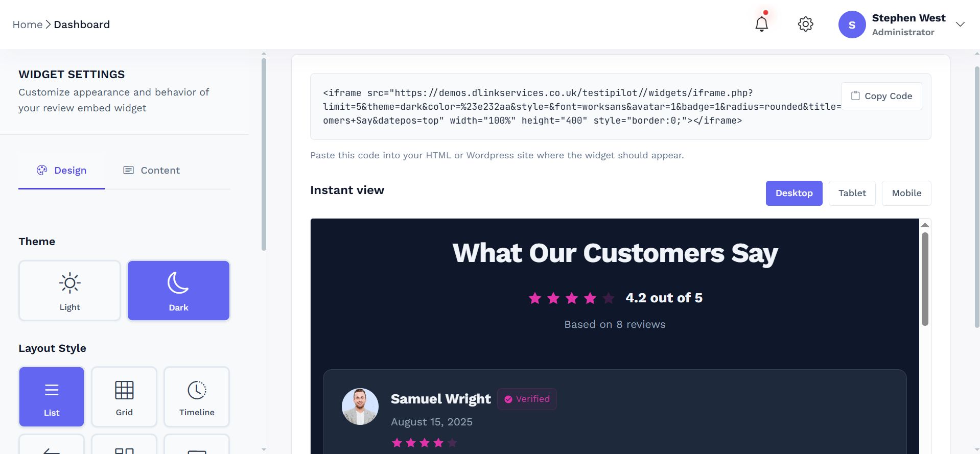Switch to the Content tab
Screen dimensions: 980x454
[x=152, y=171]
